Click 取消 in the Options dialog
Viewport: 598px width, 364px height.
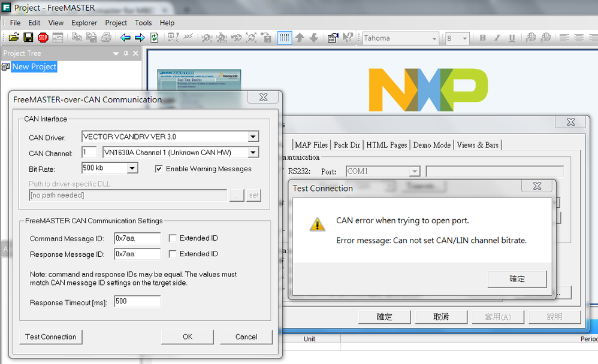coord(441,317)
